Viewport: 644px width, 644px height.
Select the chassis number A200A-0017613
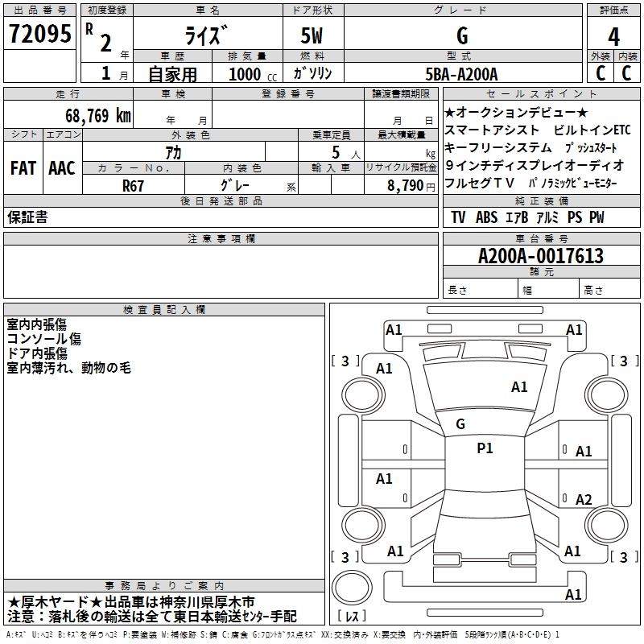pyautogui.click(x=541, y=256)
